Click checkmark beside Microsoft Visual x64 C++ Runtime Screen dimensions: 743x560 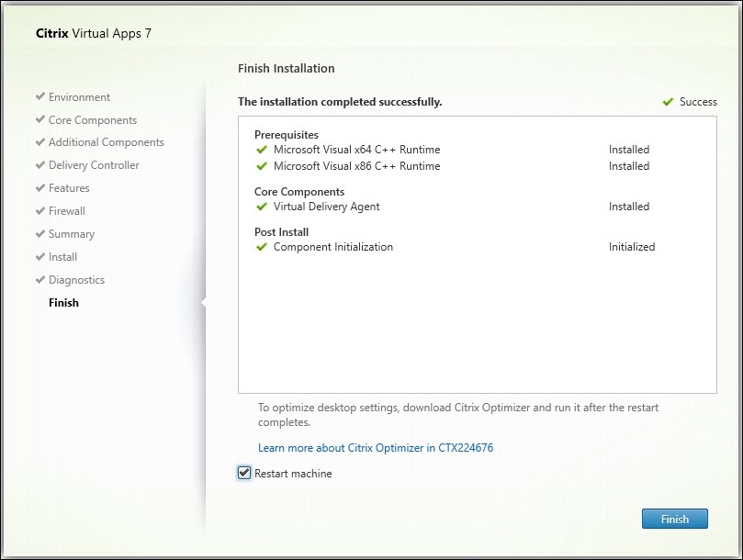(263, 150)
